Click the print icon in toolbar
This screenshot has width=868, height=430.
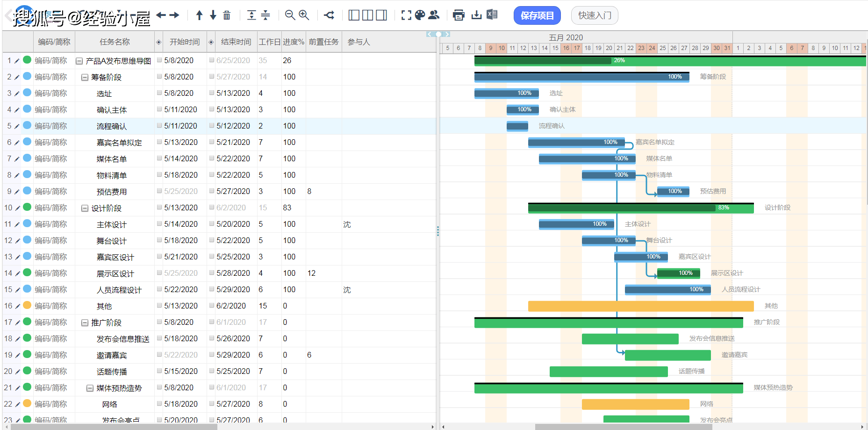point(459,15)
